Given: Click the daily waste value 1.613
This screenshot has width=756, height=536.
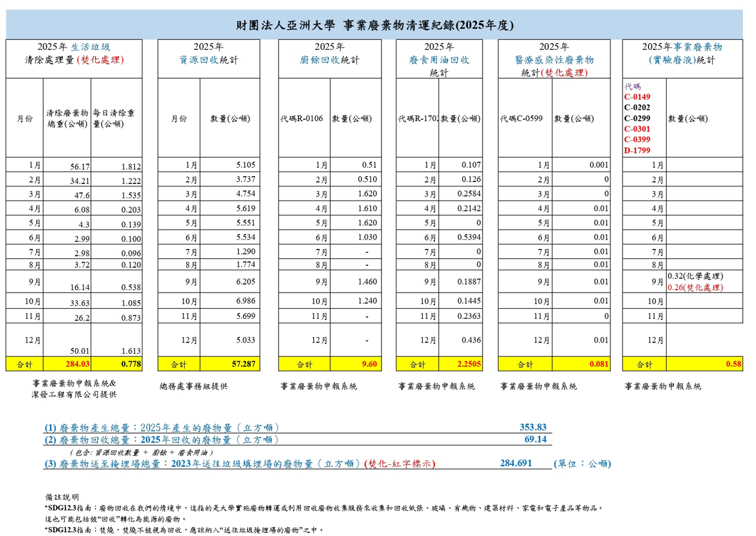Looking at the screenshot, I should (x=131, y=351).
